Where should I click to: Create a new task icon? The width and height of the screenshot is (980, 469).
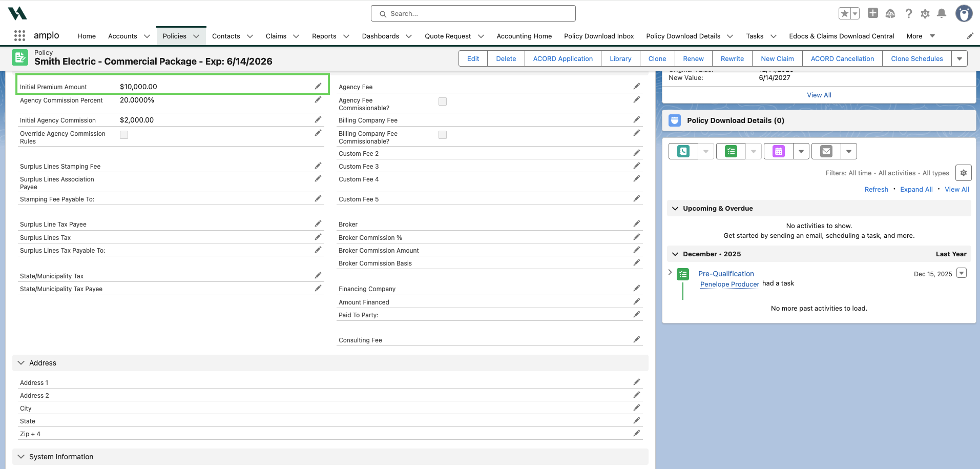coord(731,151)
